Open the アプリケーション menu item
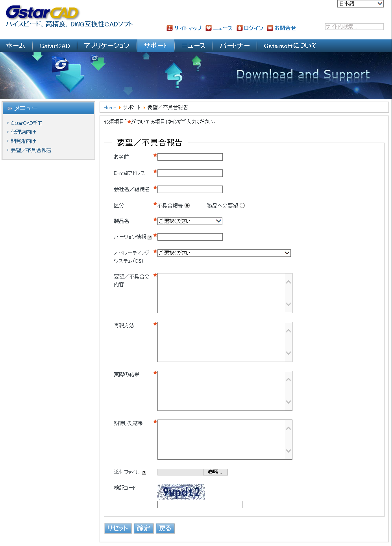This screenshot has width=392, height=546. [107, 46]
